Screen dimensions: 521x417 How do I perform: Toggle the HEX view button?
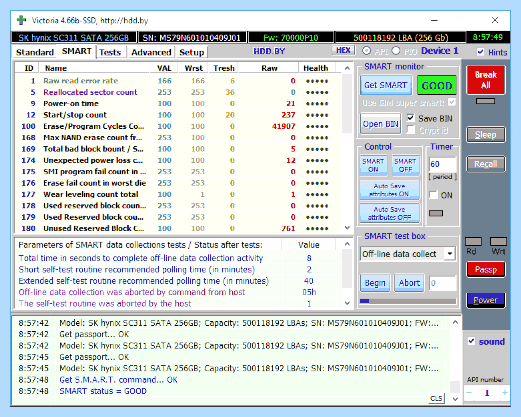coord(343,50)
